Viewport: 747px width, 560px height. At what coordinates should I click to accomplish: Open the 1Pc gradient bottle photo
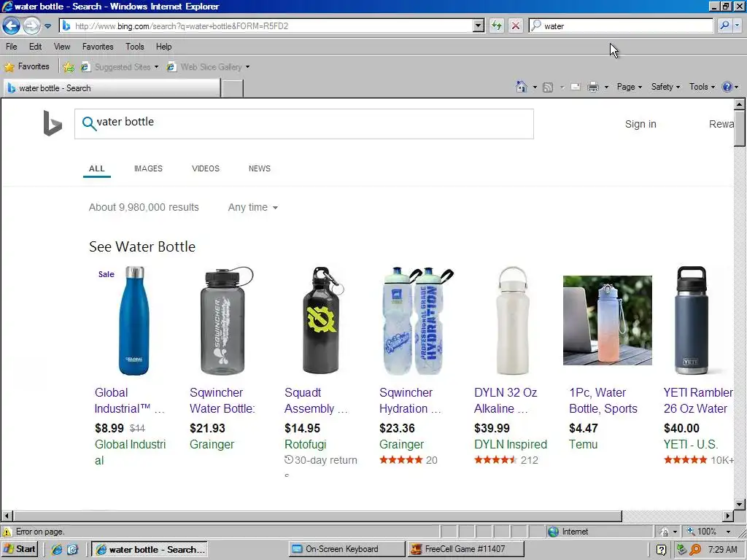(608, 321)
